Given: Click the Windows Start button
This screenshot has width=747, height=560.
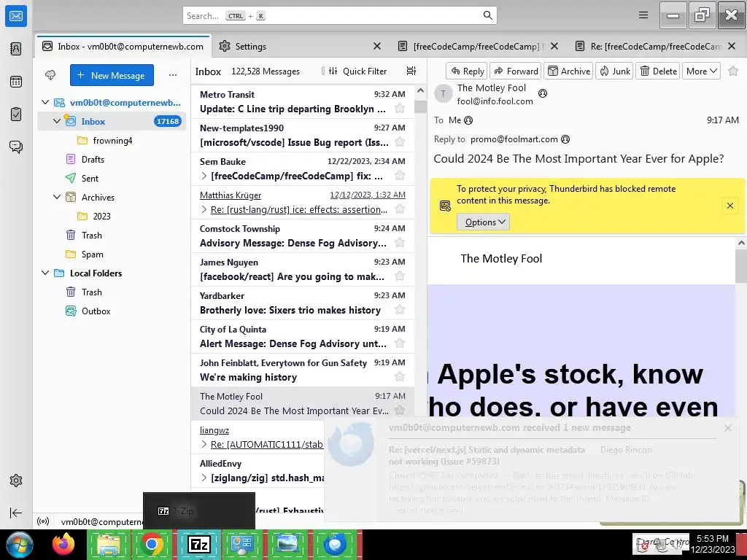Looking at the screenshot, I should point(20,544).
